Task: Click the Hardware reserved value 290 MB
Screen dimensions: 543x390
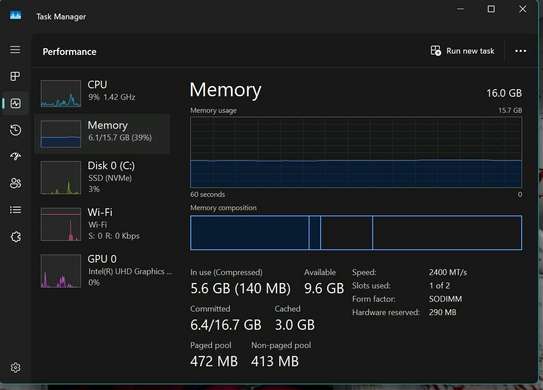Action: click(442, 312)
